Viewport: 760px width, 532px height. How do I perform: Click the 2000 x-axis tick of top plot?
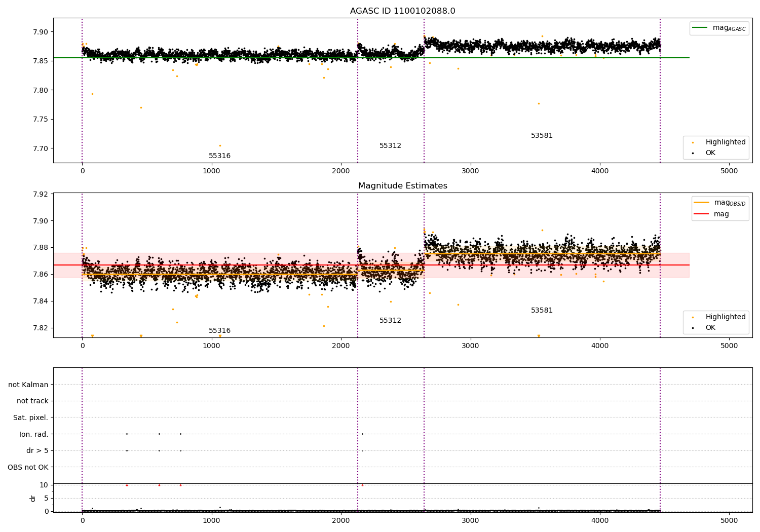[x=341, y=171]
